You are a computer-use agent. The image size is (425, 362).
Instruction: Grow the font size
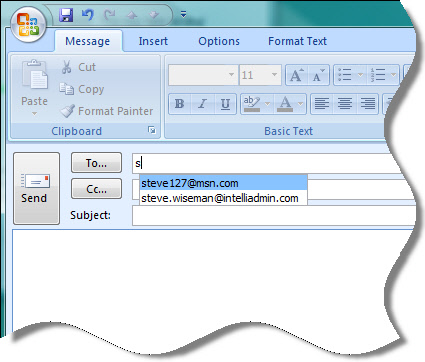click(297, 75)
